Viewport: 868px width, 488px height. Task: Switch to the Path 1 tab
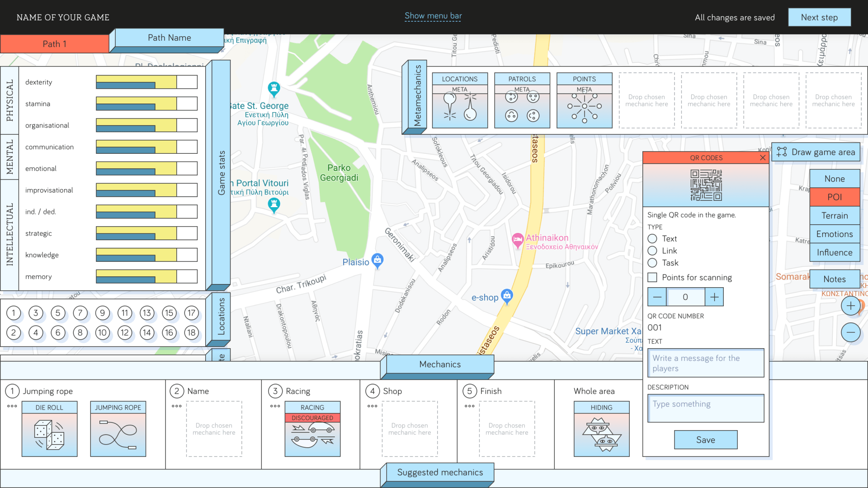pyautogui.click(x=55, y=44)
